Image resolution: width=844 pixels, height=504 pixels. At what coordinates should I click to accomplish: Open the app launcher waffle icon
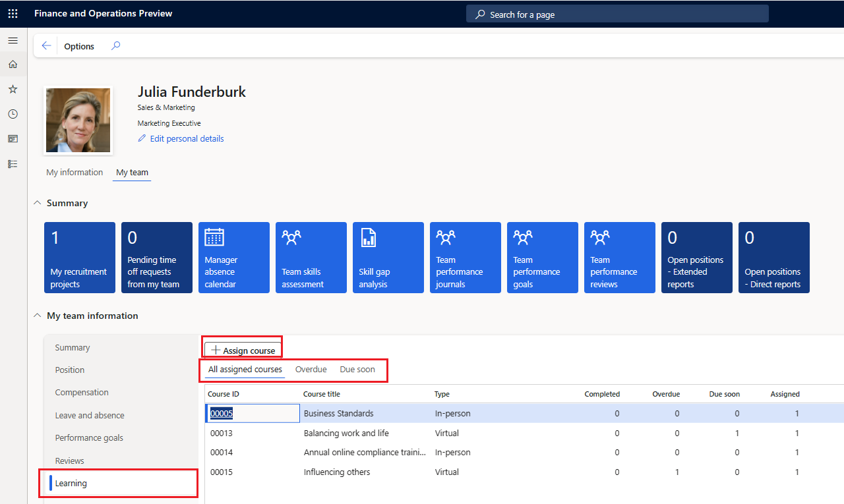click(13, 13)
